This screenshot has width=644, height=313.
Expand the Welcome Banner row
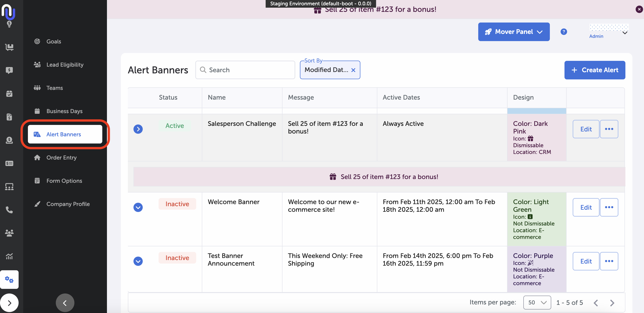coord(138,207)
